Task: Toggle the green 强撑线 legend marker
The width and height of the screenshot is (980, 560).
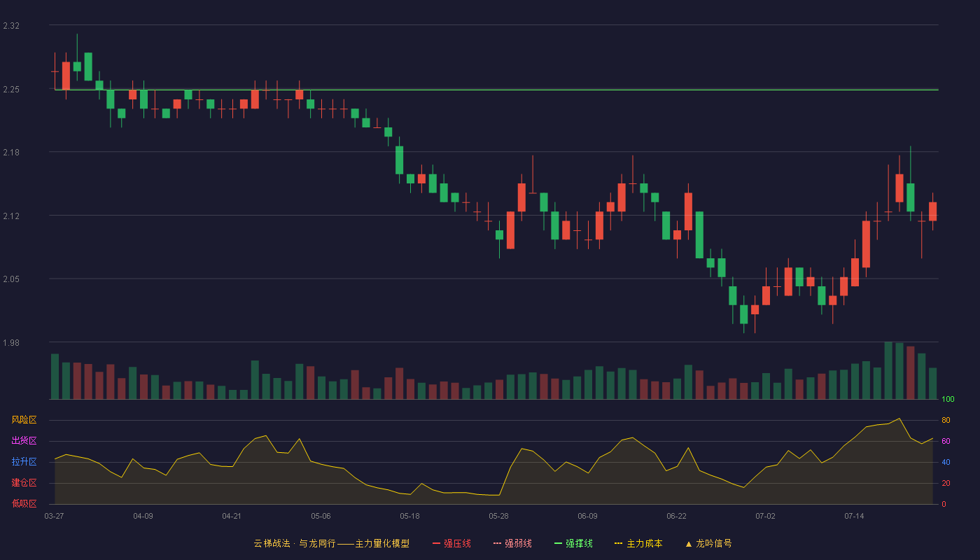Action: 558,543
